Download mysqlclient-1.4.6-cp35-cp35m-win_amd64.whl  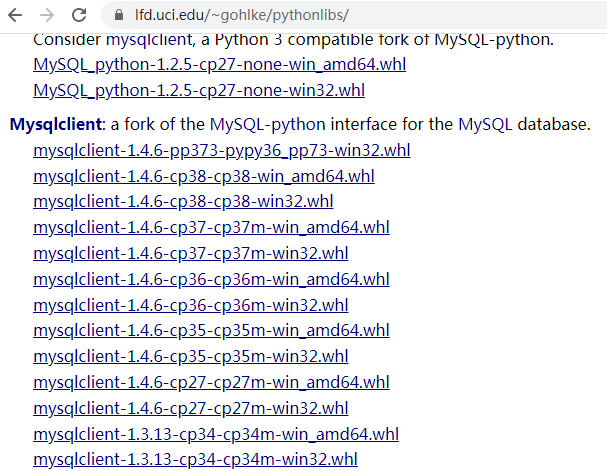[211, 330]
